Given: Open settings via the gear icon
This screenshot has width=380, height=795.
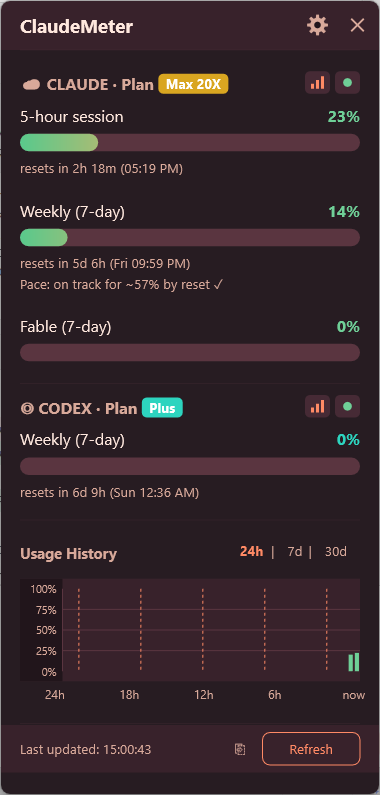Looking at the screenshot, I should point(318,25).
